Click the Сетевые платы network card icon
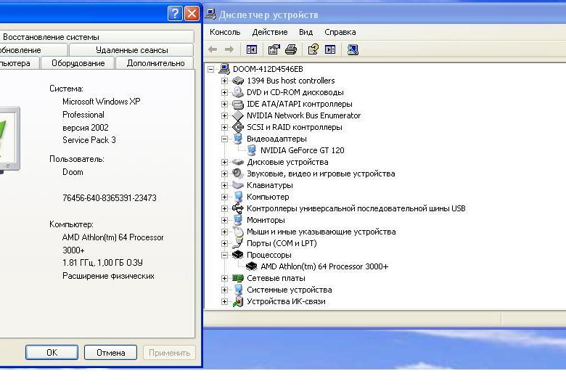This screenshot has height=392, width=566. tap(238, 278)
